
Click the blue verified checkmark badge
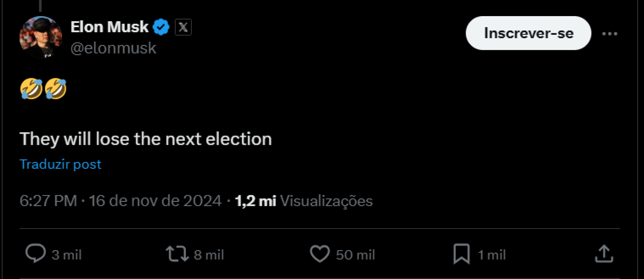click(161, 27)
